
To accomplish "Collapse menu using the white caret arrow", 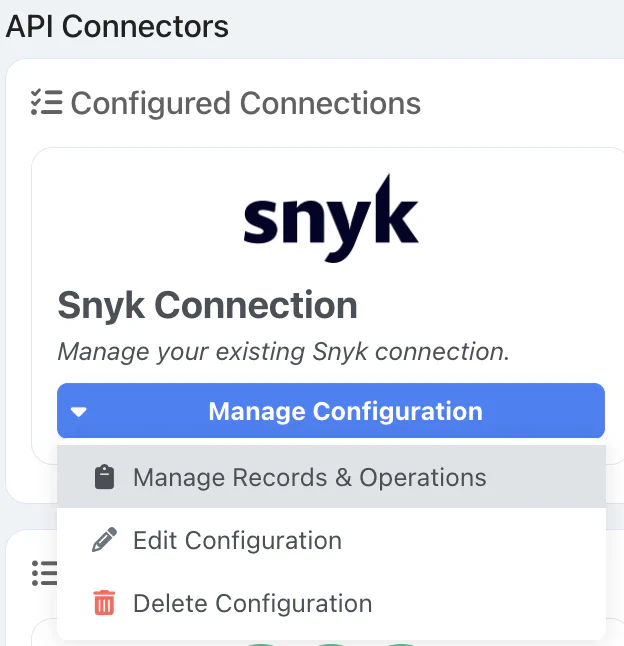I will (x=80, y=412).
